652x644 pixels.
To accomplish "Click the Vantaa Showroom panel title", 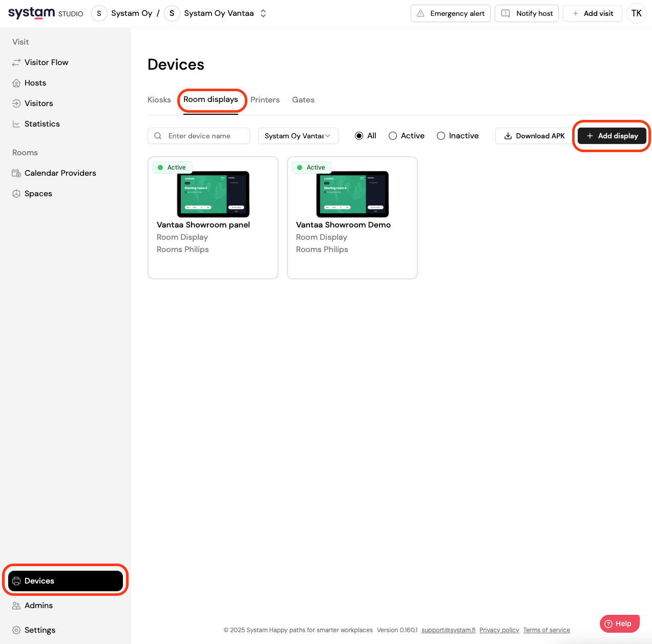I will click(x=203, y=225).
